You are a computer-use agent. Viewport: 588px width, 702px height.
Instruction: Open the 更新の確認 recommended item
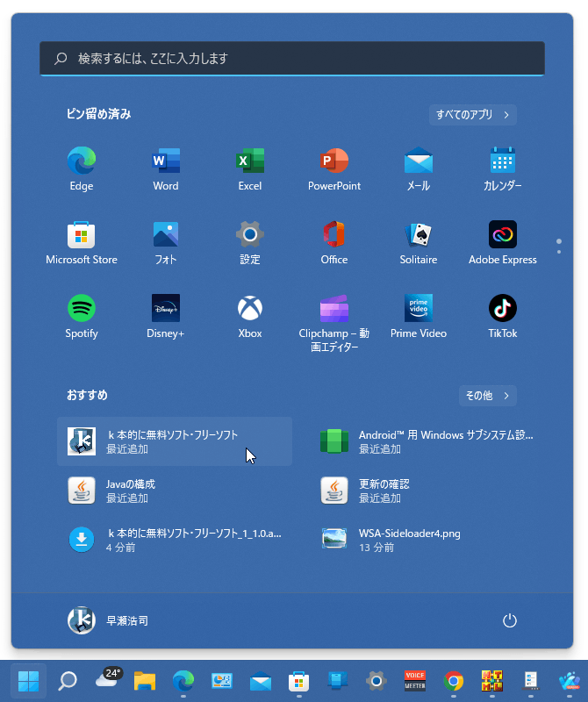(x=427, y=491)
